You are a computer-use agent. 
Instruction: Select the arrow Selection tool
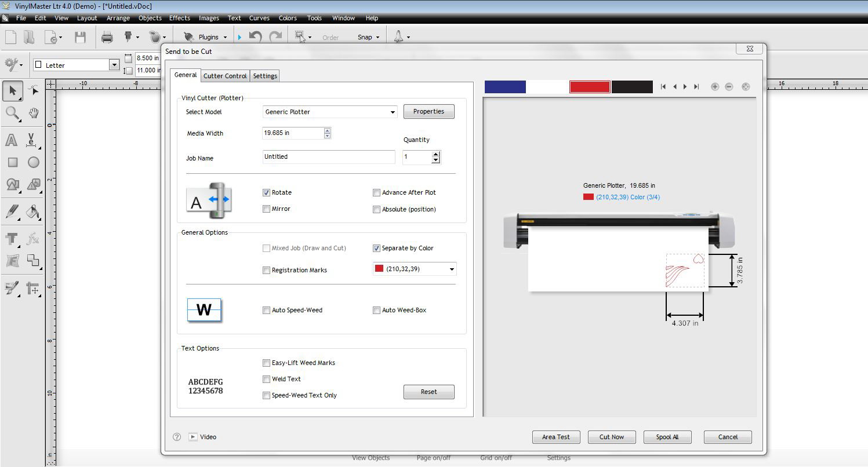(x=13, y=91)
